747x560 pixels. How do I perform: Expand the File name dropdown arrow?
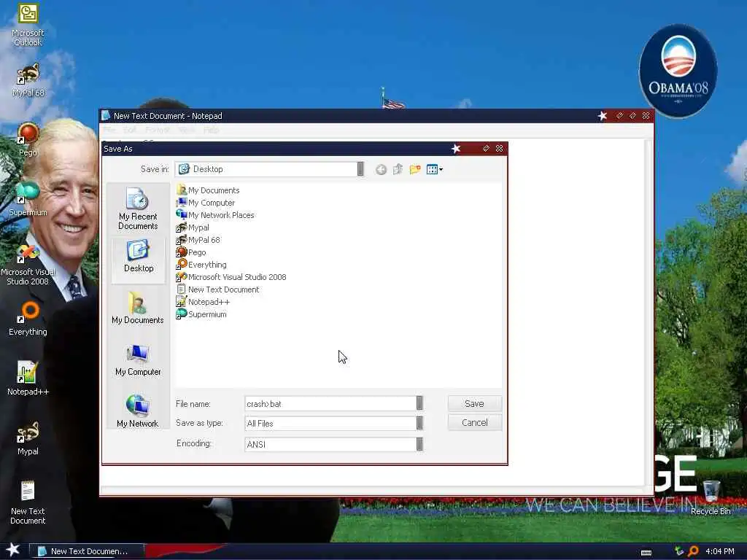click(419, 403)
